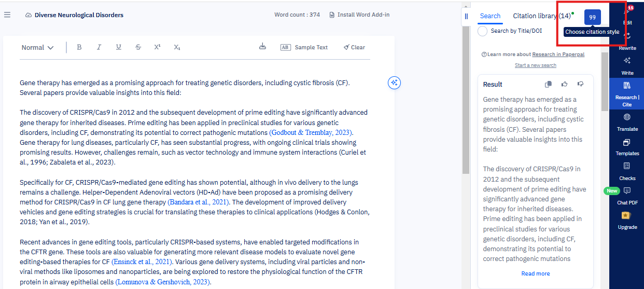Screen dimensions: 644x289
Task: Click Read more in Result card
Action: pos(536,273)
